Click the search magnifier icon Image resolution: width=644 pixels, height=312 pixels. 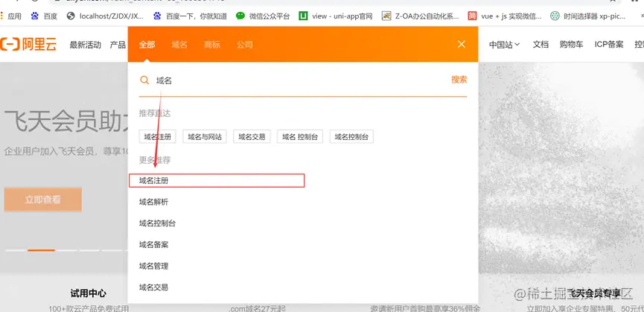[x=144, y=80]
